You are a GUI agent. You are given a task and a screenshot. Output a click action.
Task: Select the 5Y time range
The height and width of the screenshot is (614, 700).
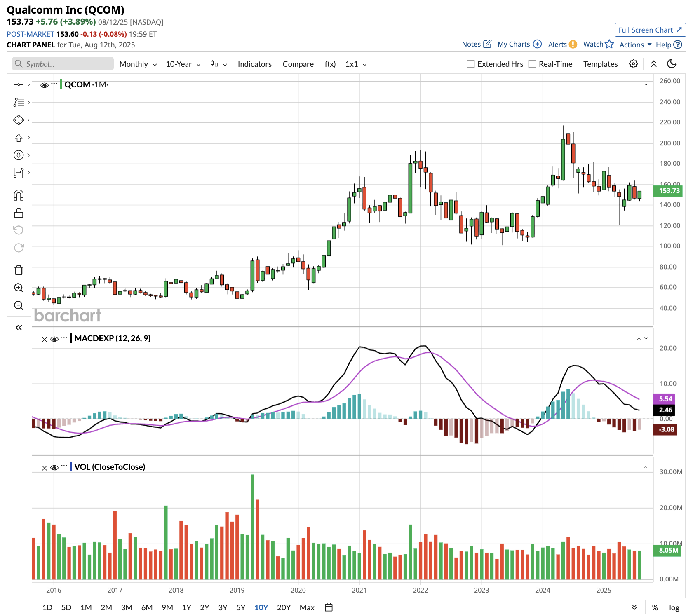click(241, 607)
